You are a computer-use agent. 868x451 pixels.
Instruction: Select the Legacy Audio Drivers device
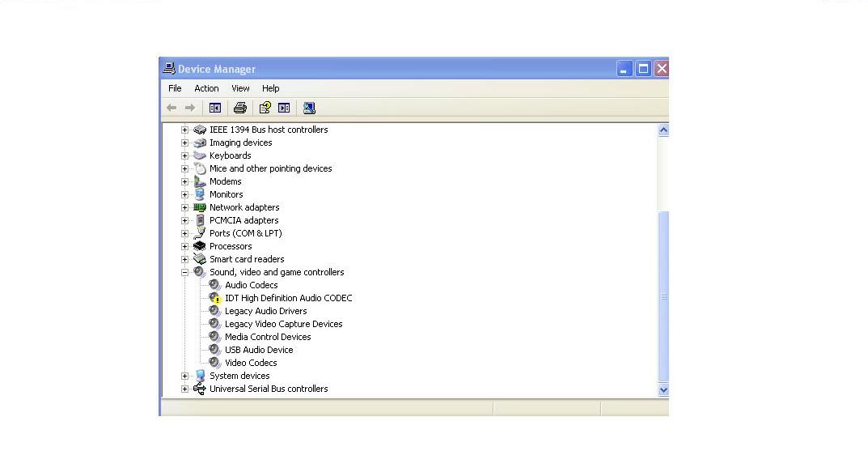pos(265,311)
